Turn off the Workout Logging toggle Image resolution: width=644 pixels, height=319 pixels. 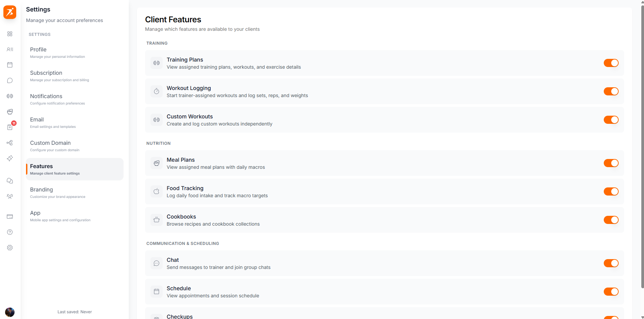coord(611,91)
